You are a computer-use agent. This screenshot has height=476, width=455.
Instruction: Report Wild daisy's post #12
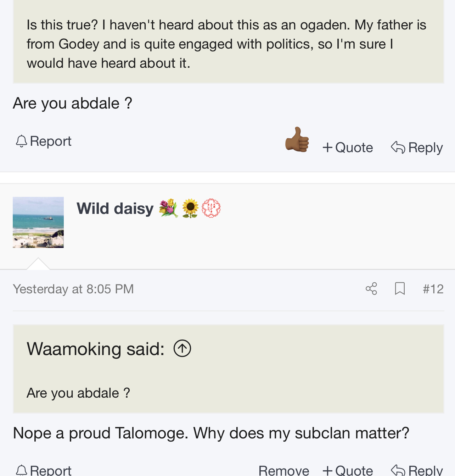click(44, 470)
